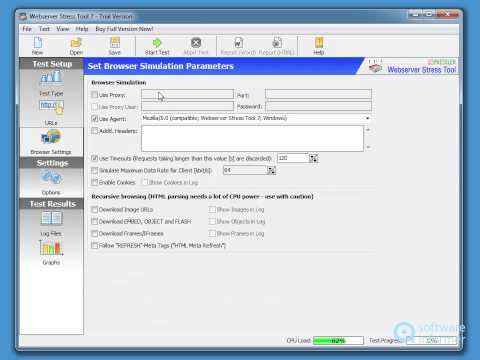
Task: Check the Enable Cookies option
Action: click(x=95, y=182)
